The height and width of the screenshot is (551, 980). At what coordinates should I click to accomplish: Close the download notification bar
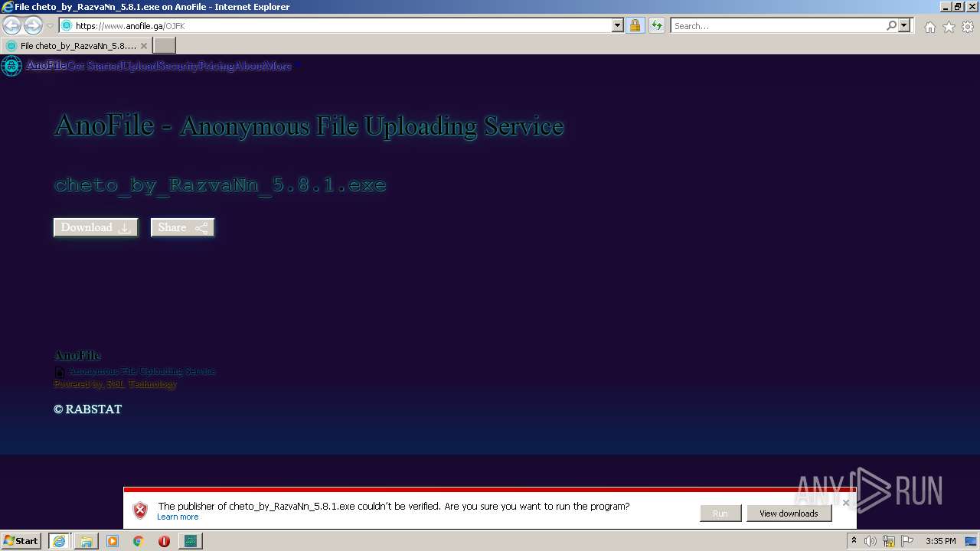tap(846, 503)
